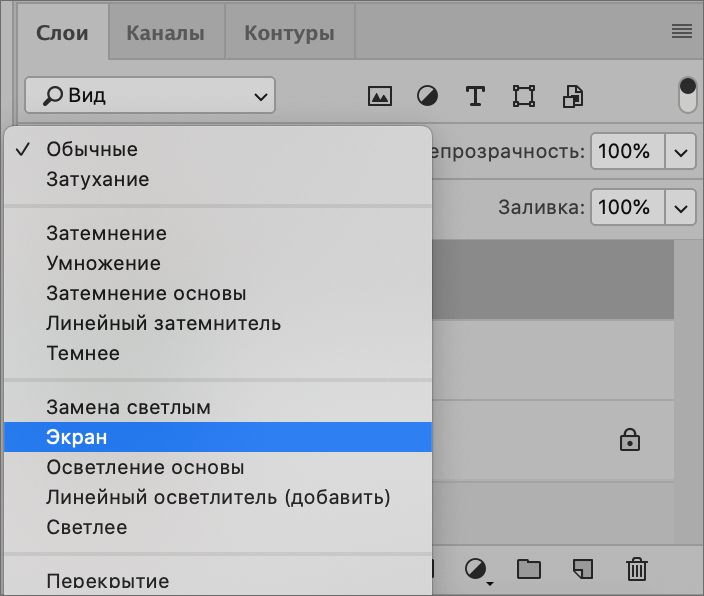Image resolution: width=704 pixels, height=596 pixels.
Task: Create a new layer
Action: [583, 569]
